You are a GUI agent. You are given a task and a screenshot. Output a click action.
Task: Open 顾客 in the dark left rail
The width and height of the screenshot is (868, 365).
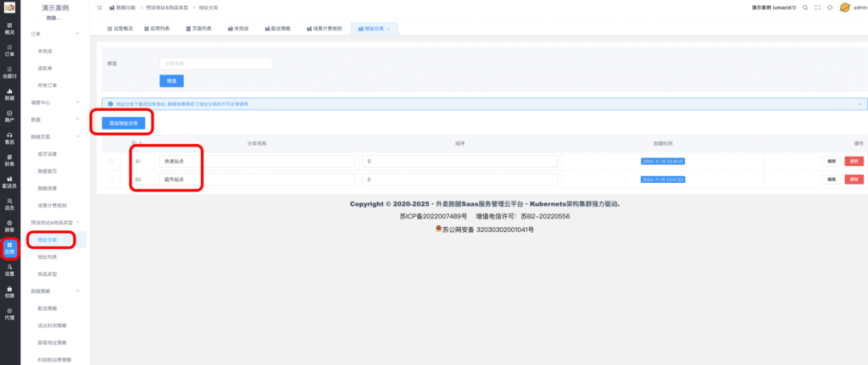click(x=9, y=225)
